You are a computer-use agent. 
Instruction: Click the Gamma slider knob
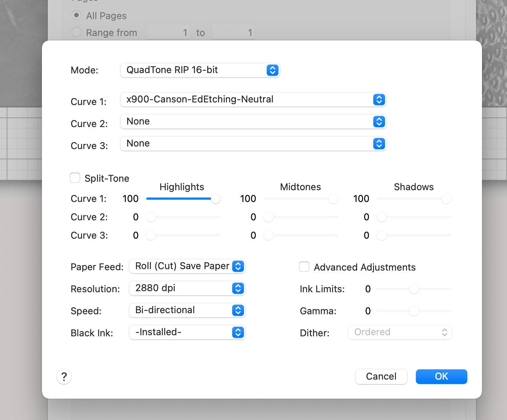[x=414, y=311]
